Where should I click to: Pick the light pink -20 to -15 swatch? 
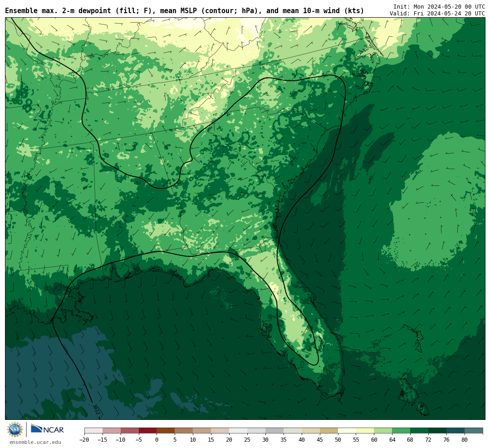93,431
